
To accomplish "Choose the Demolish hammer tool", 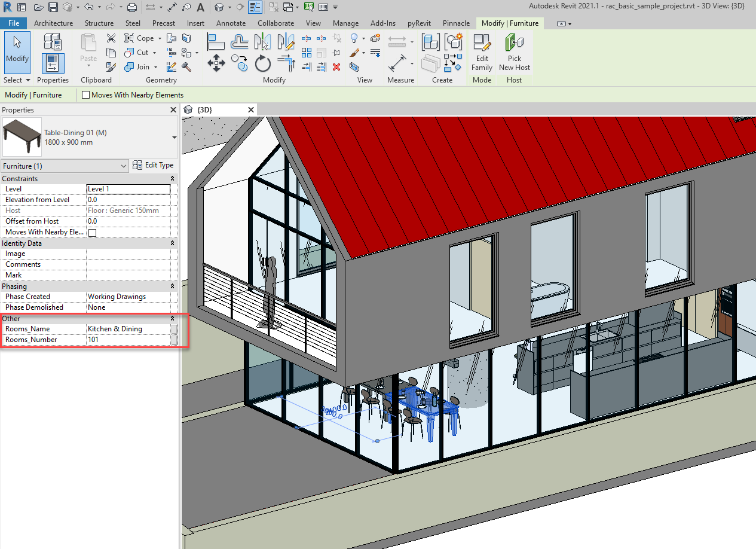I will click(186, 67).
